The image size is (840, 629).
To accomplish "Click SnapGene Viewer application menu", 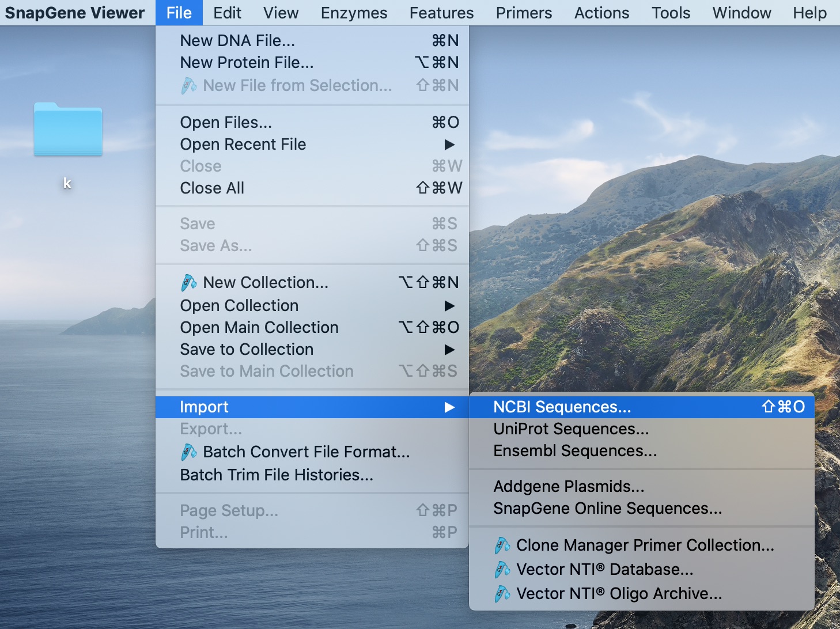I will (x=75, y=13).
